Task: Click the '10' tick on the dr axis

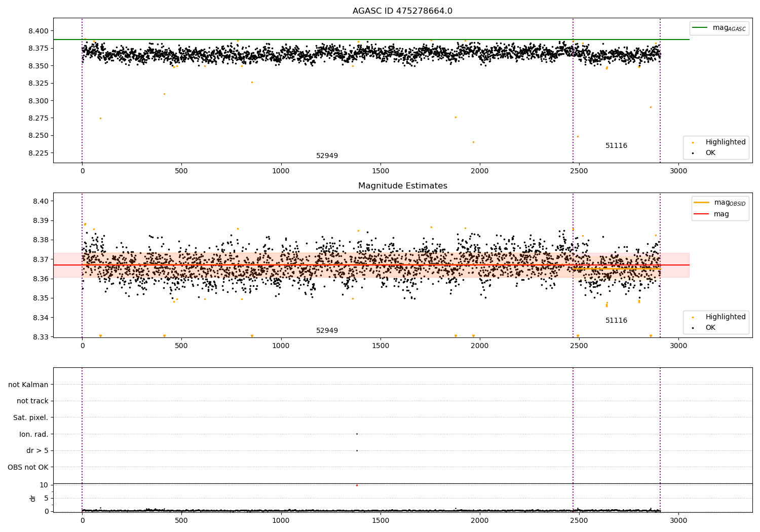Action: tap(44, 485)
